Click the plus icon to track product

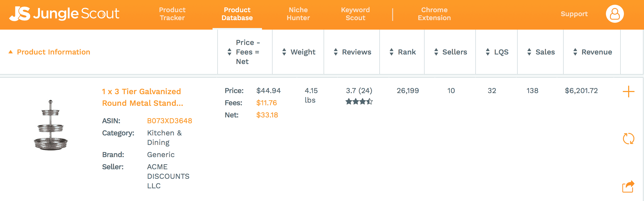628,92
